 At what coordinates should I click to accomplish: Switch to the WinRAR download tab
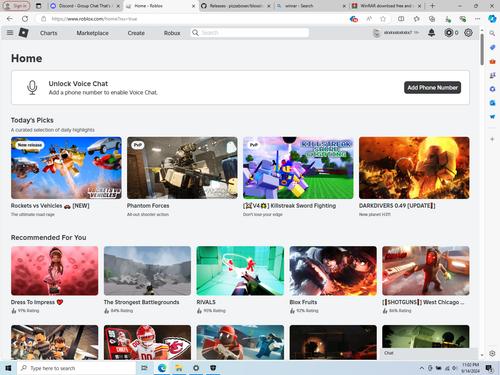coord(387,6)
